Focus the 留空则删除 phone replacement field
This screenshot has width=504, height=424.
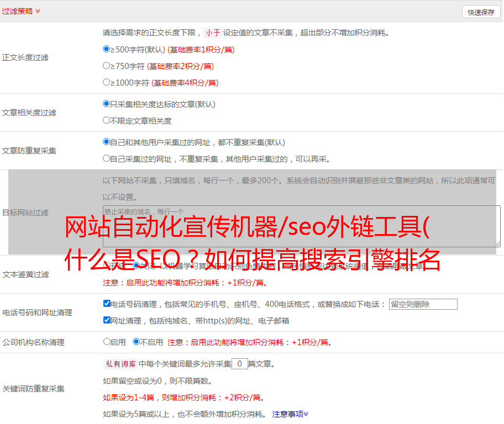tap(423, 304)
